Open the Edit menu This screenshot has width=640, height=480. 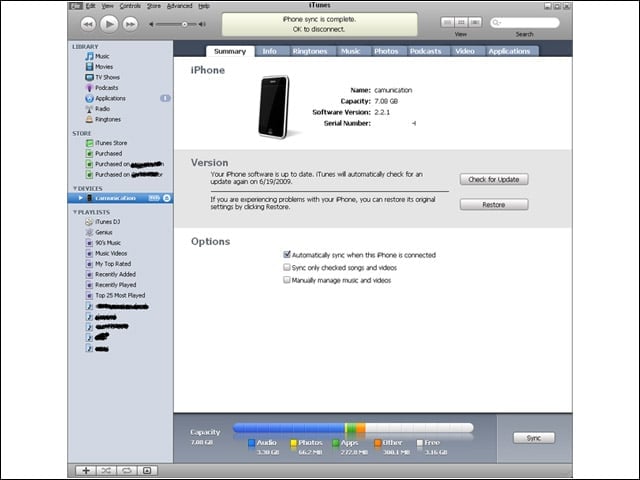pyautogui.click(x=91, y=6)
